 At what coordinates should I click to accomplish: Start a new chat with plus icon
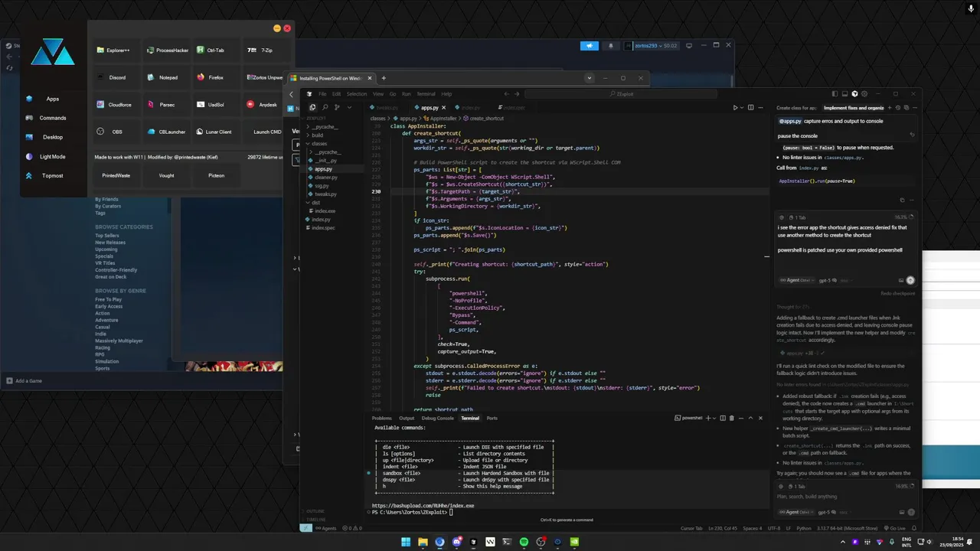point(890,108)
